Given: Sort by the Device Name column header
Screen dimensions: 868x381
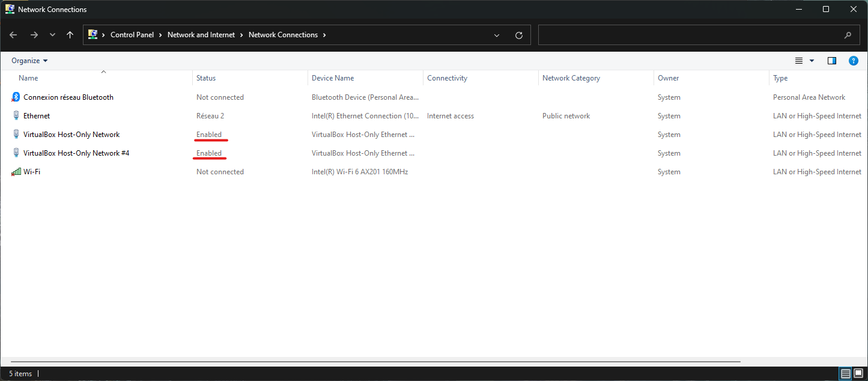Looking at the screenshot, I should tap(333, 78).
